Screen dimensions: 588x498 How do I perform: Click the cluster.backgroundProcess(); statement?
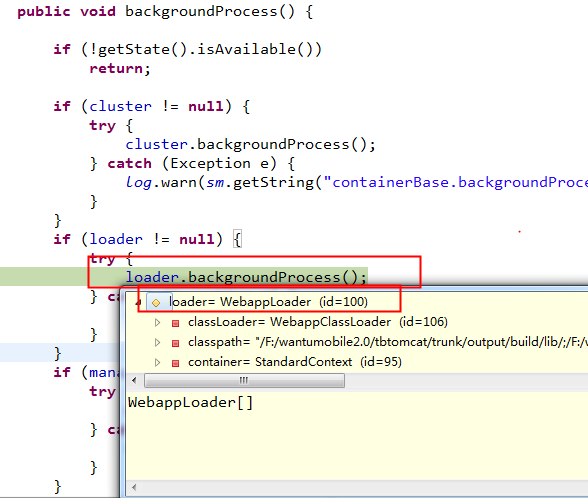coord(250,145)
